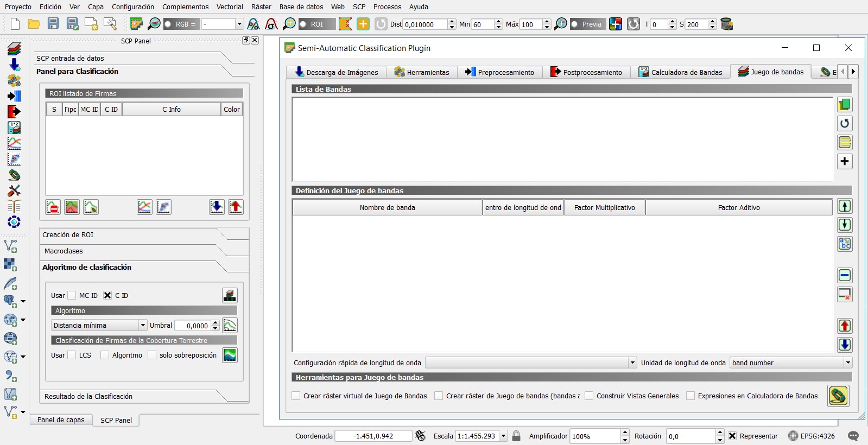
Task: Click the Coordenada input field
Action: [373, 436]
